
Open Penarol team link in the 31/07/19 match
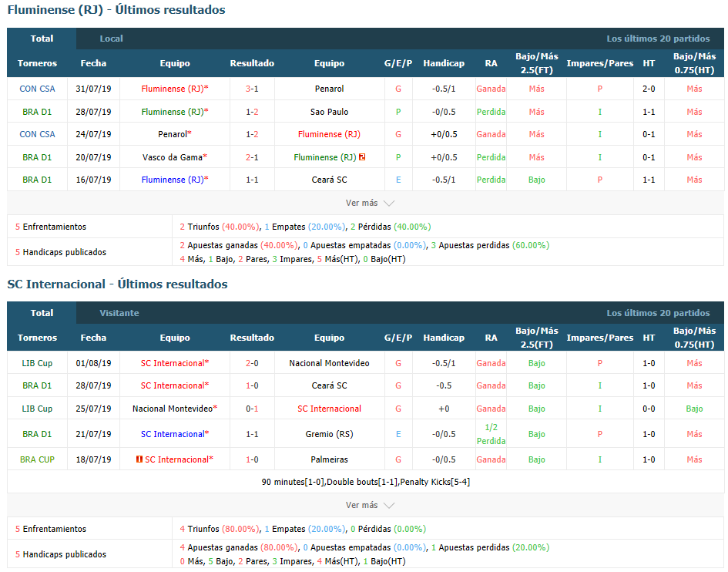(329, 89)
